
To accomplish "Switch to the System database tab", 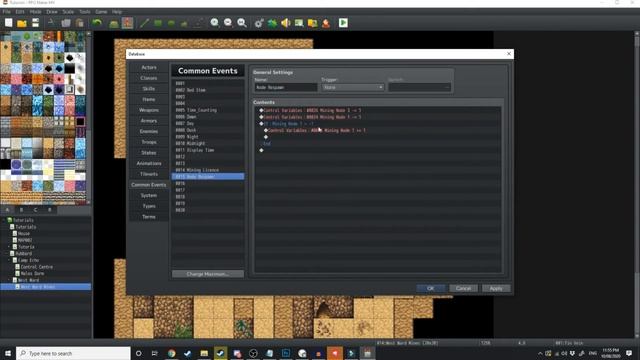I will coord(149,196).
